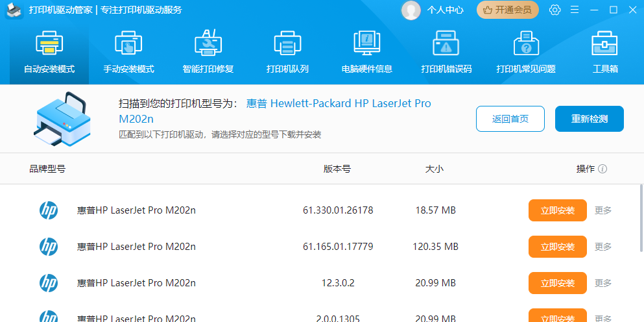Open 智能打印修复 smart print repair
The image size is (644, 322).
208,52
